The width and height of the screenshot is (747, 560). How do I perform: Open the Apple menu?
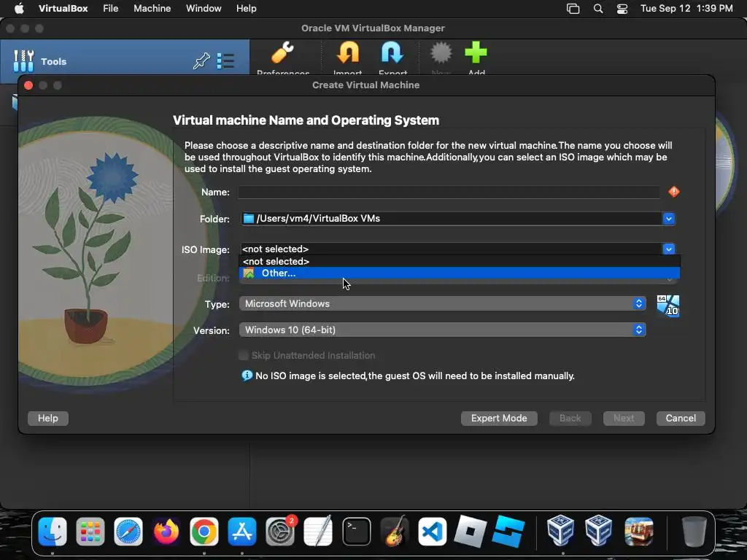click(19, 9)
